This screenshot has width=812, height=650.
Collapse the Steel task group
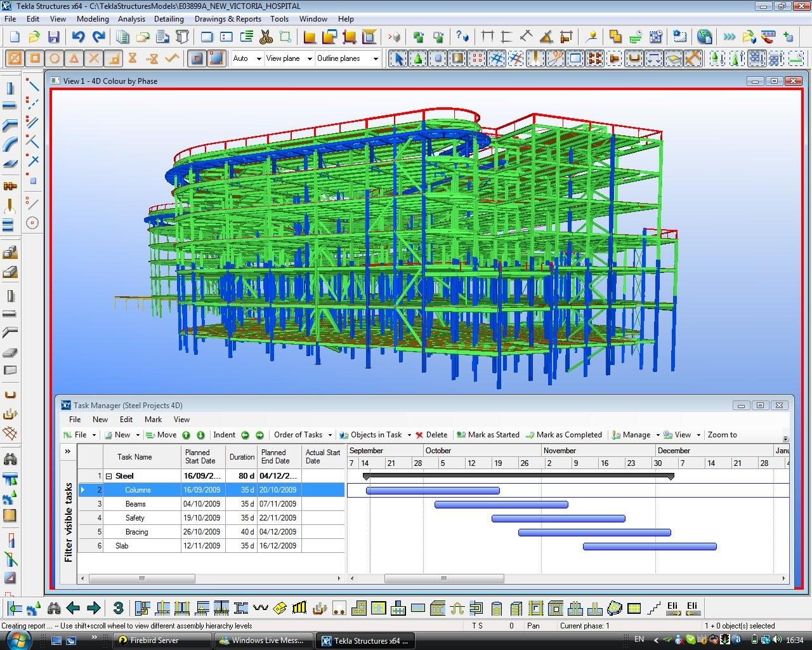(x=108, y=476)
